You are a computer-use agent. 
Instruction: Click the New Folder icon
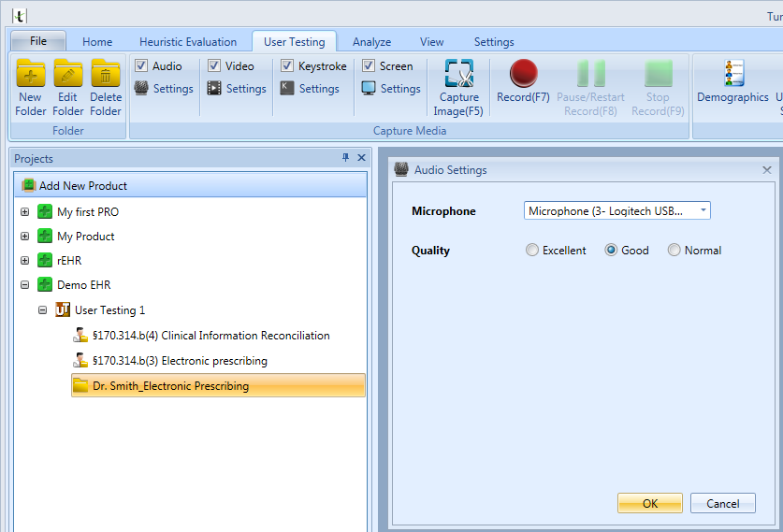point(31,73)
